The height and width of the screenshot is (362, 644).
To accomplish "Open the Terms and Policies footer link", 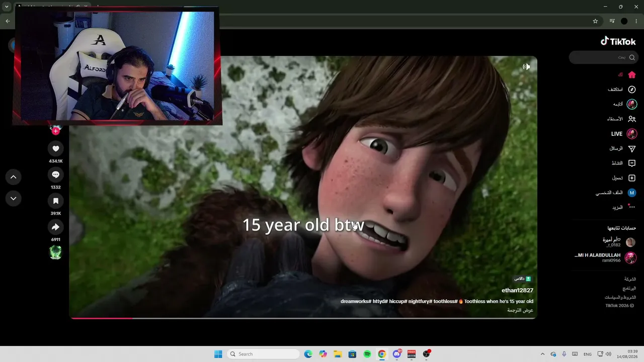I will pos(620,297).
